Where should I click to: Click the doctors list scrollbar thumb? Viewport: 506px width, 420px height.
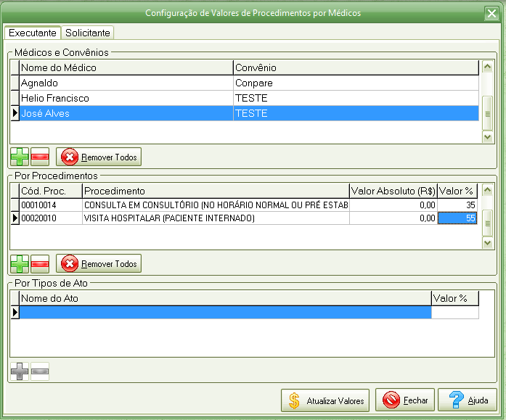(487, 113)
